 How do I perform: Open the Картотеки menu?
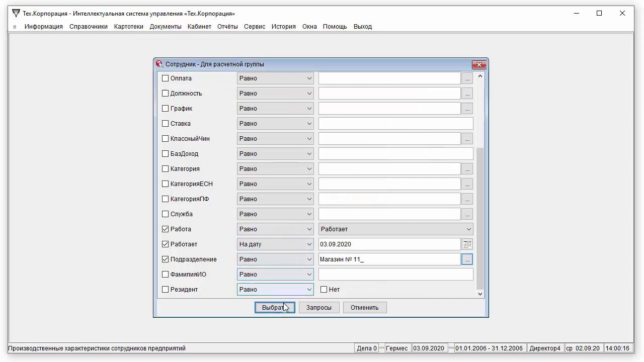(129, 27)
